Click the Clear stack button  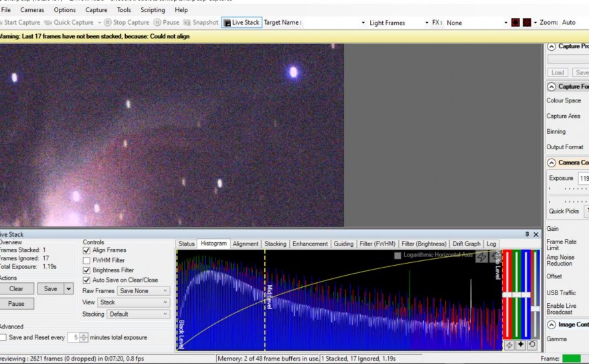16,288
